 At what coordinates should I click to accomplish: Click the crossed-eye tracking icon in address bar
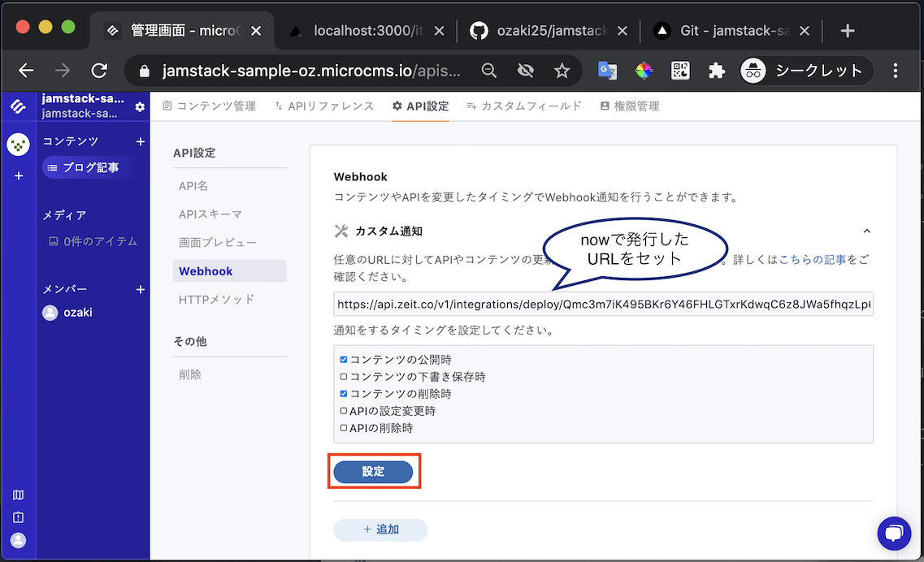pyautogui.click(x=525, y=71)
